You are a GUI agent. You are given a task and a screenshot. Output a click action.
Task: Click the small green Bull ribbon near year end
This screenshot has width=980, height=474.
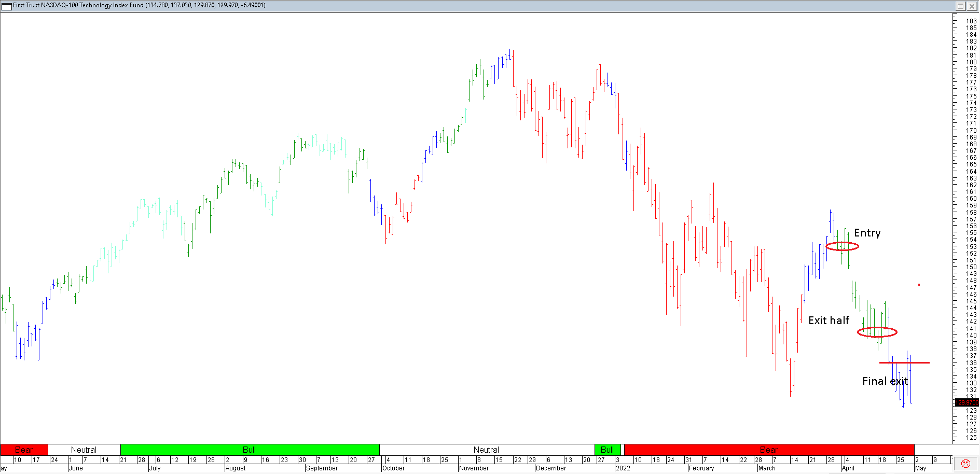[x=608, y=450]
